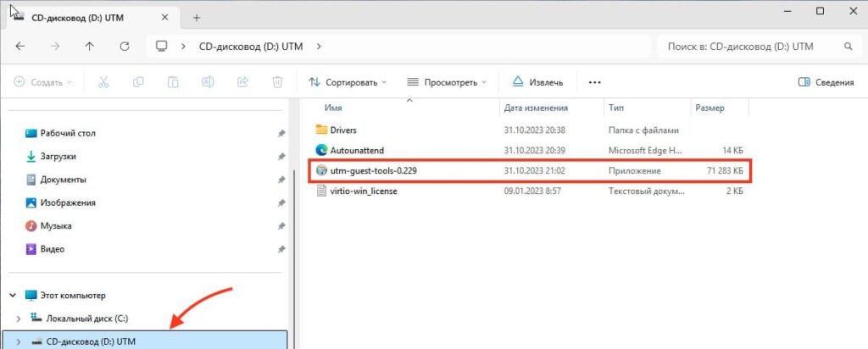Click the Delete trash bin icon

click(x=277, y=82)
